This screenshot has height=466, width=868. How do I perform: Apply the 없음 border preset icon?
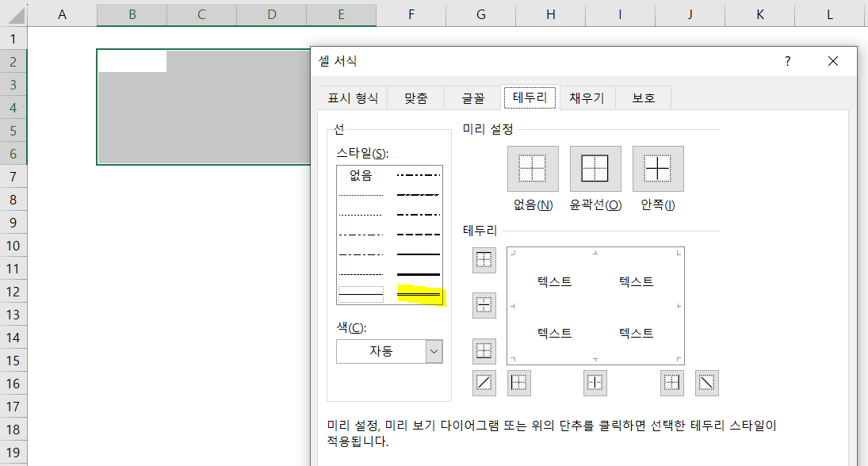click(533, 168)
